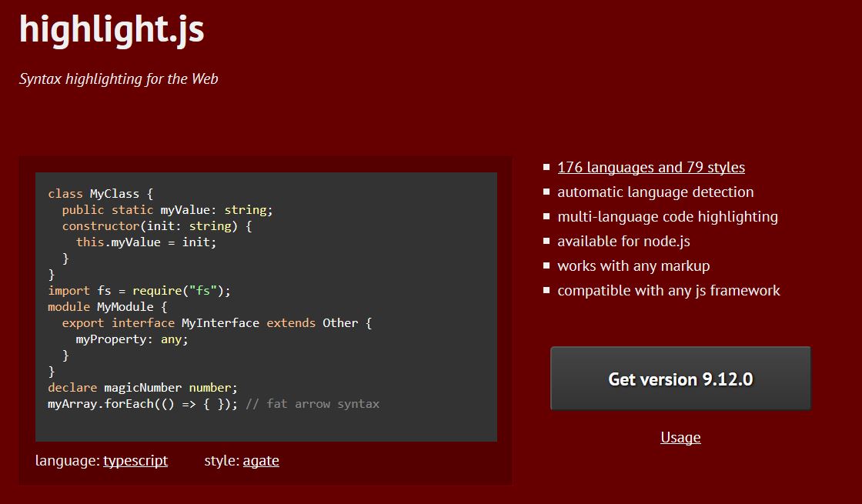This screenshot has height=504, width=862.
Task: Click the 'module MyModule {' code line
Action: 107,307
